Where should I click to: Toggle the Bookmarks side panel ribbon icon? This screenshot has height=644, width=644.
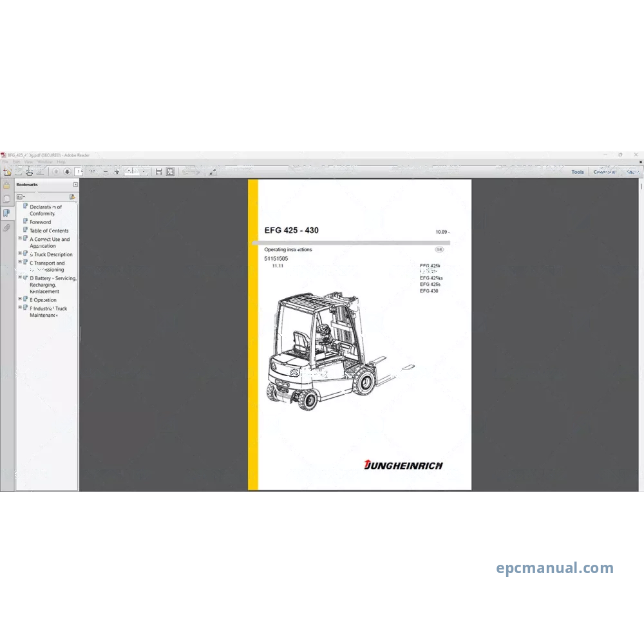(x=6, y=213)
